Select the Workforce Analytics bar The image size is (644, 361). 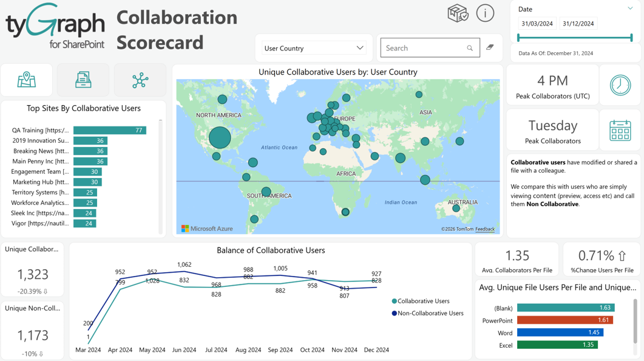pyautogui.click(x=85, y=203)
